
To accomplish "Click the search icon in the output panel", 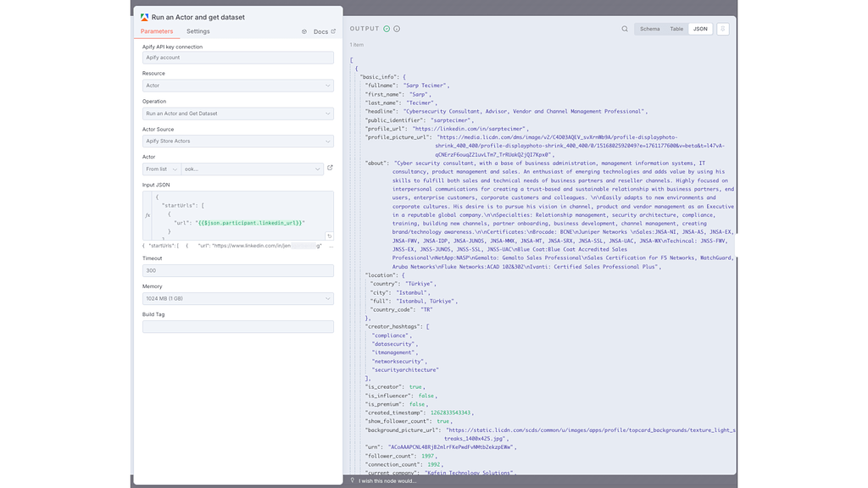I will tap(625, 28).
